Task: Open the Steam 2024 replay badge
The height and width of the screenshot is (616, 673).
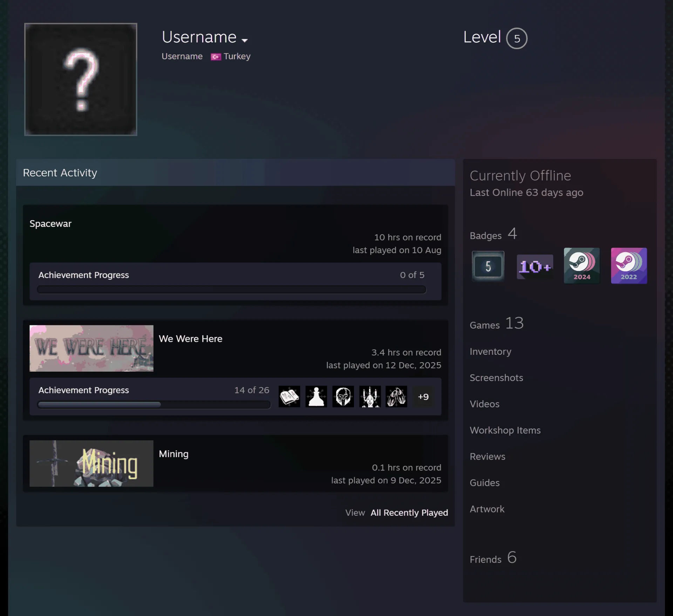Action: tap(582, 266)
